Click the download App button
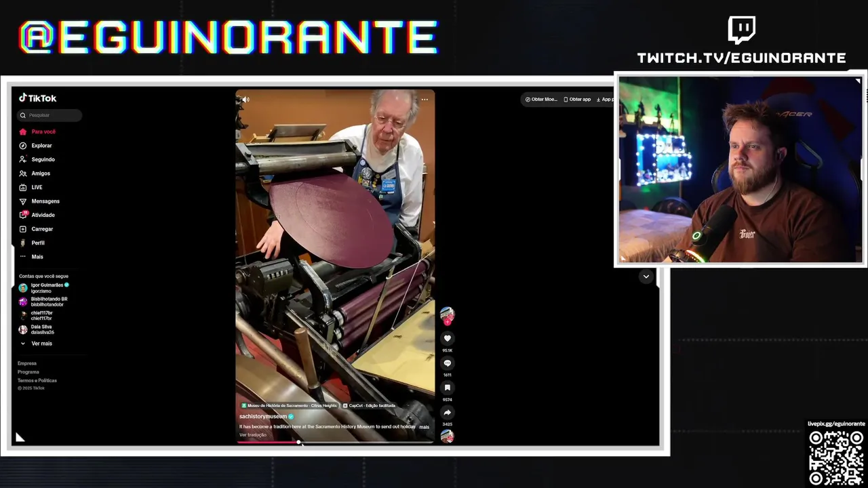The height and width of the screenshot is (488, 868). (x=604, y=100)
